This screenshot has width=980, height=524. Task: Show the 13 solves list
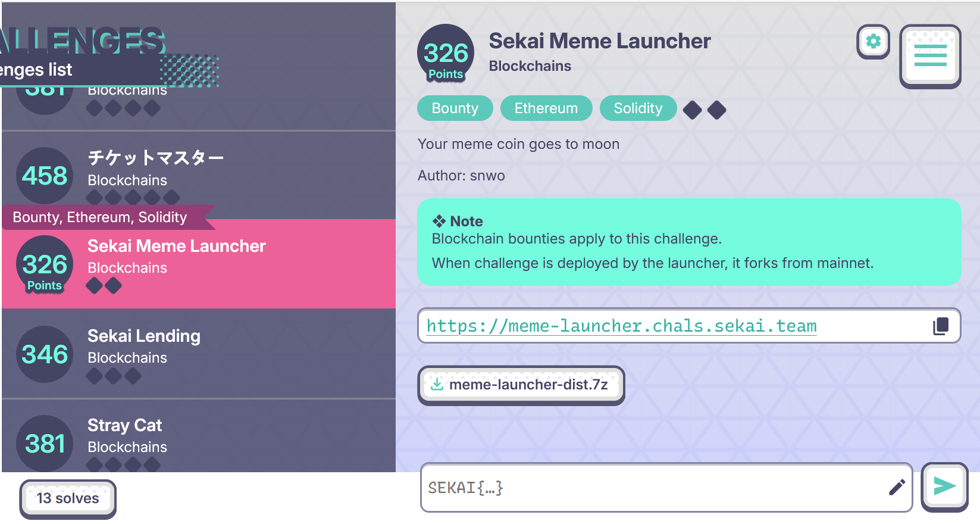[x=68, y=498]
